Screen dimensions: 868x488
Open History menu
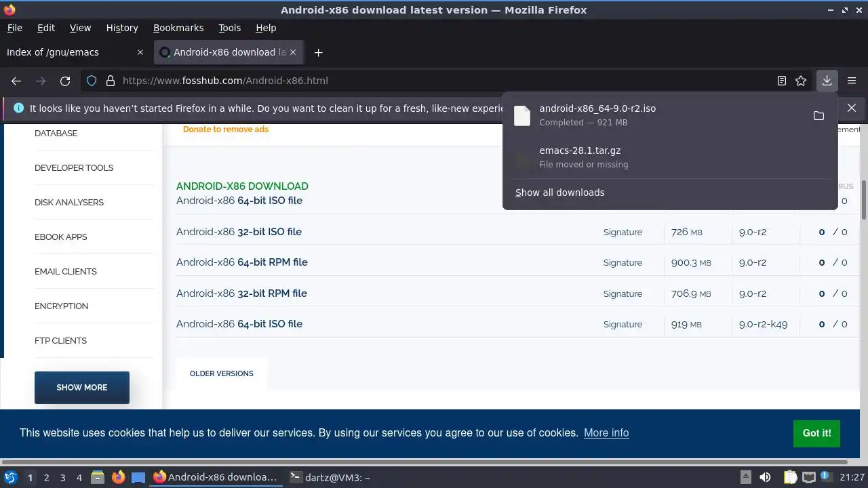[x=122, y=28]
